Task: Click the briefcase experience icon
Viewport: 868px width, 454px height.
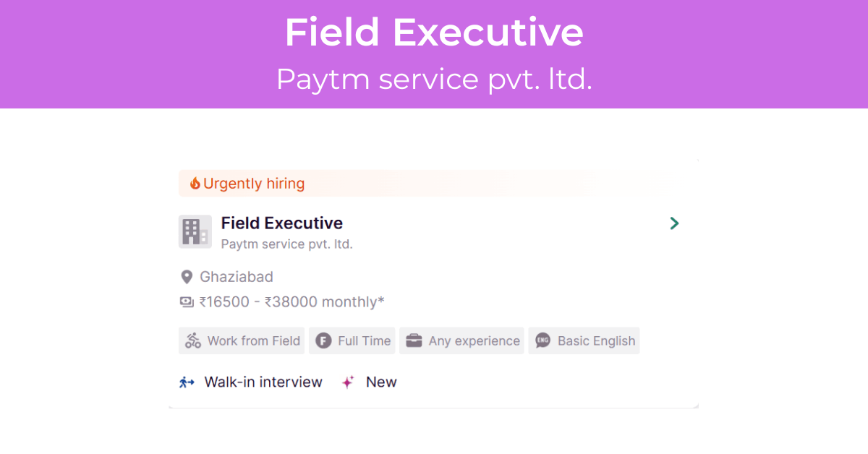Action: [x=414, y=340]
